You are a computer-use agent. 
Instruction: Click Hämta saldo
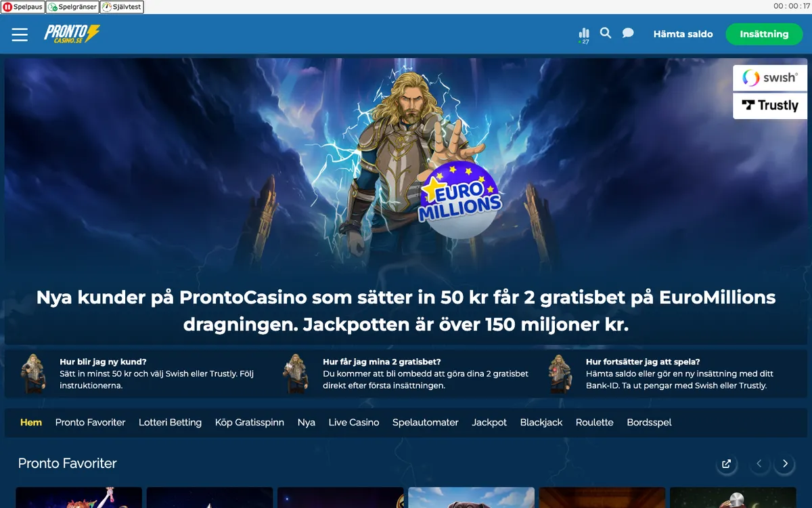pos(683,34)
